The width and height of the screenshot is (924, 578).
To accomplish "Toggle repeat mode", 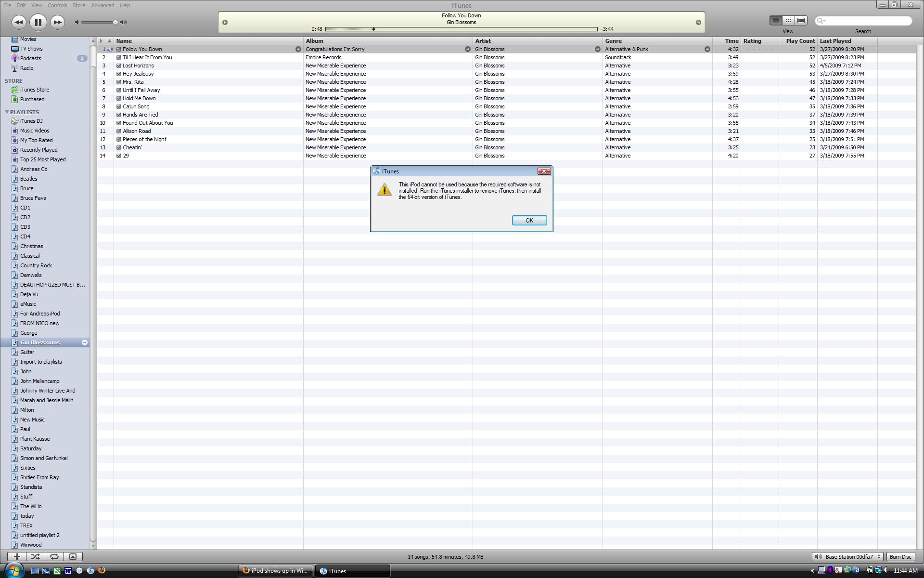I will pos(54,556).
